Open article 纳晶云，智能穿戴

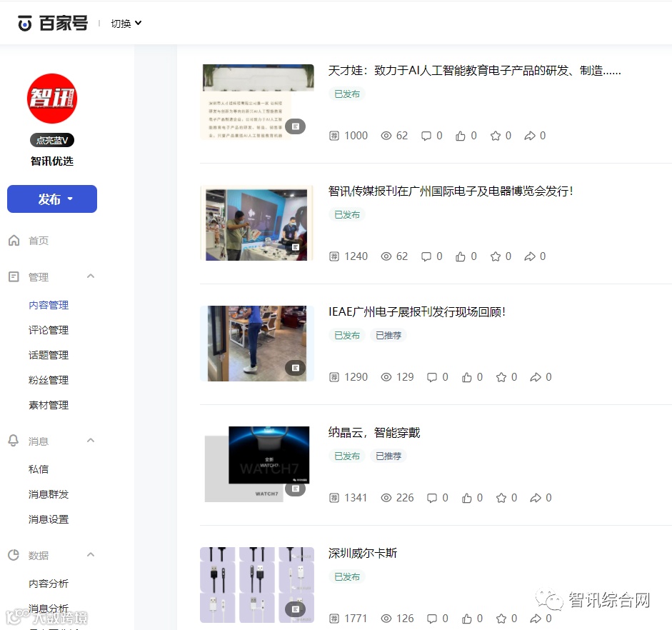[374, 432]
